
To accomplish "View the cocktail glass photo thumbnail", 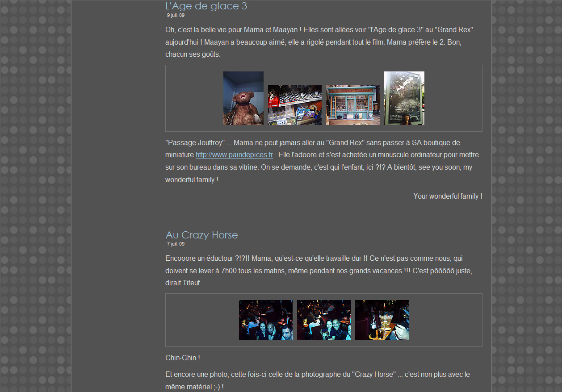I will click(382, 320).
